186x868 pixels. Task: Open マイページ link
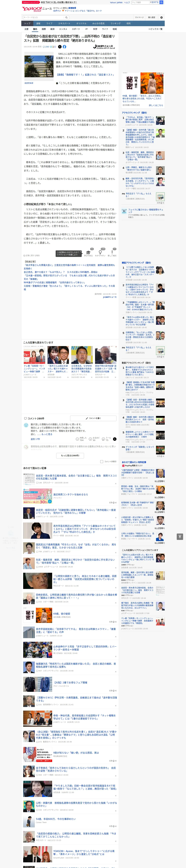coord(139,18)
